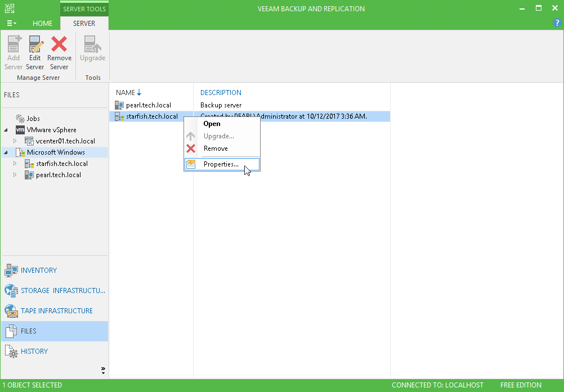Select vcenter01.tech.local in tree
The height and width of the screenshot is (392, 564).
pyautogui.click(x=65, y=141)
